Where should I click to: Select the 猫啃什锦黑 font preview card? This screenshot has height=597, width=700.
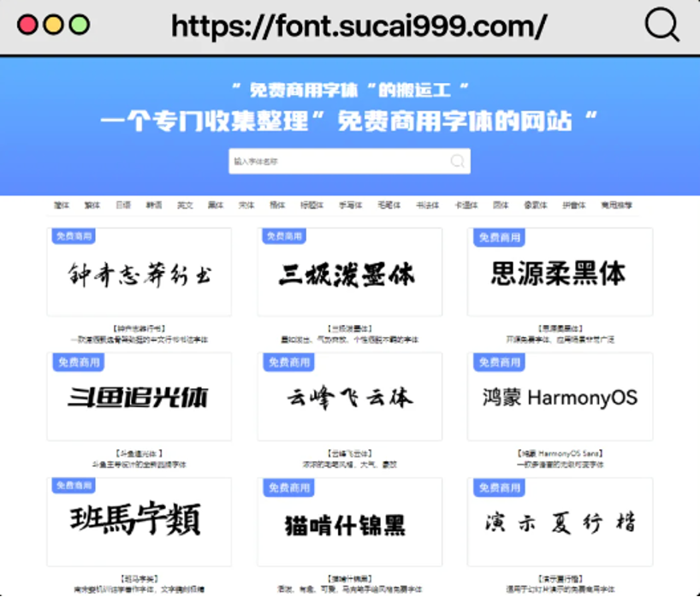(x=349, y=522)
